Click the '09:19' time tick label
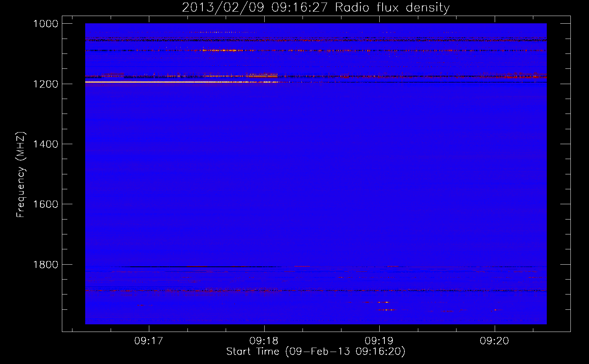This screenshot has height=364, width=589. pyautogui.click(x=379, y=341)
